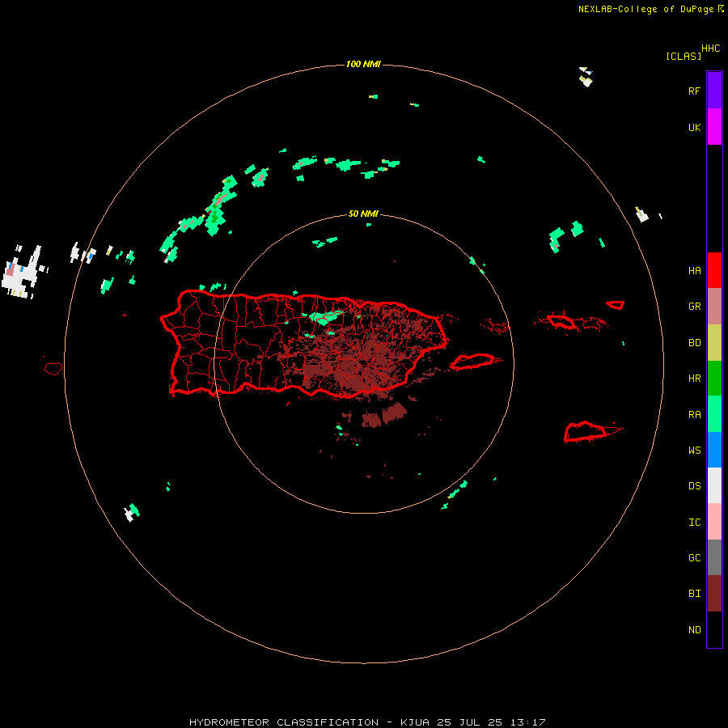Screen dimensions: 728x728
Task: Click the WS legend label
Action: coord(694,450)
